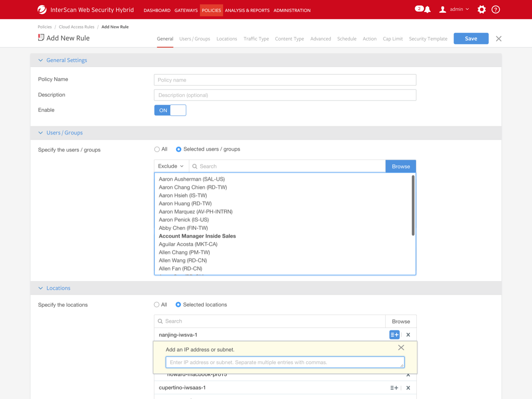Go to the Policies breadcrumb
The height and width of the screenshot is (399, 532).
coord(45,27)
